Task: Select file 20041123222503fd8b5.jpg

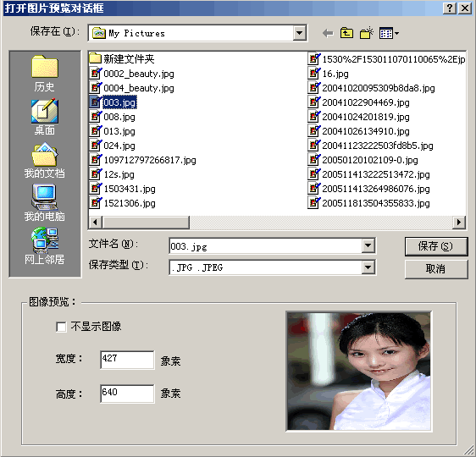Action: [378, 146]
